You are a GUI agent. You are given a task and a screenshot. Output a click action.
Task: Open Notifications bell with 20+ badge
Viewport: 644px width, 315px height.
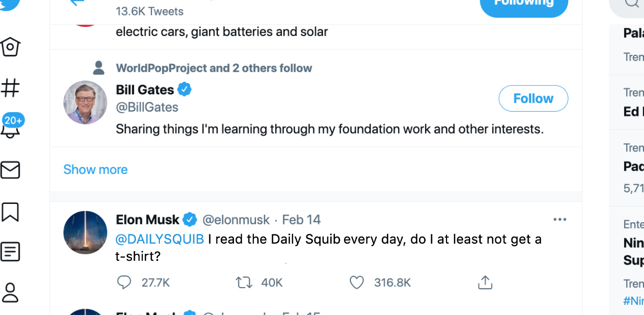pyautogui.click(x=11, y=127)
